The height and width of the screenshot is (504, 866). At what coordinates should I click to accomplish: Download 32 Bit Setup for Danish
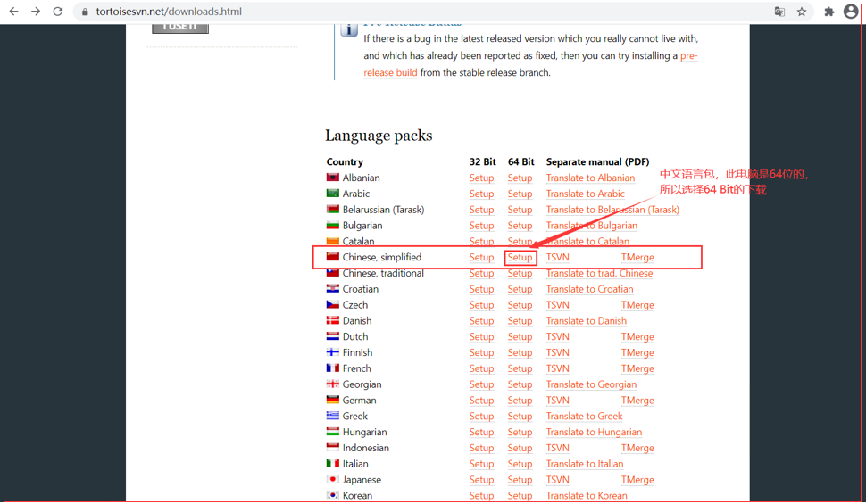481,321
